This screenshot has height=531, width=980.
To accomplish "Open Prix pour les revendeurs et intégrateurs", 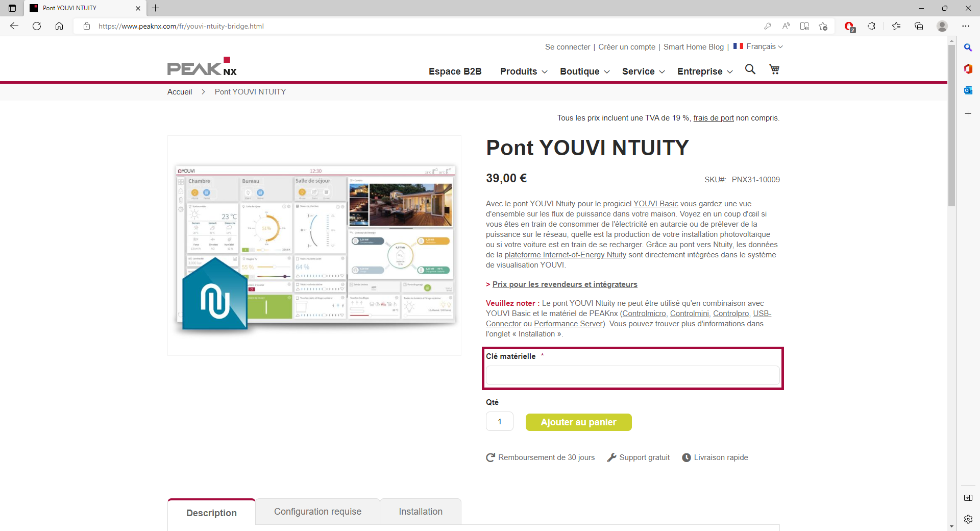I will point(565,284).
